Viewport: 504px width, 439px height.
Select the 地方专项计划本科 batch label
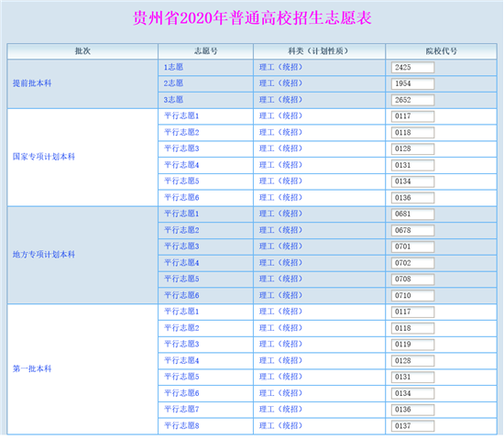pos(44,255)
